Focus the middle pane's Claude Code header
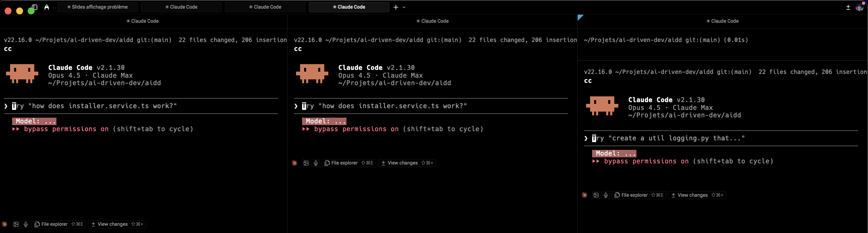 click(x=433, y=21)
